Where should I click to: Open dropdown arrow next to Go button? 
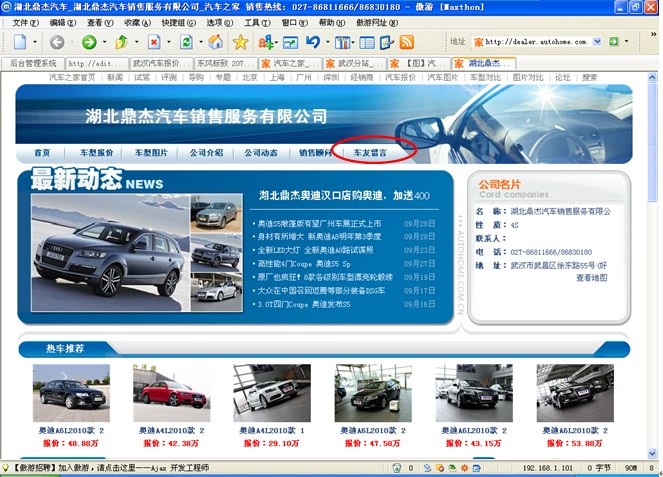pos(626,41)
